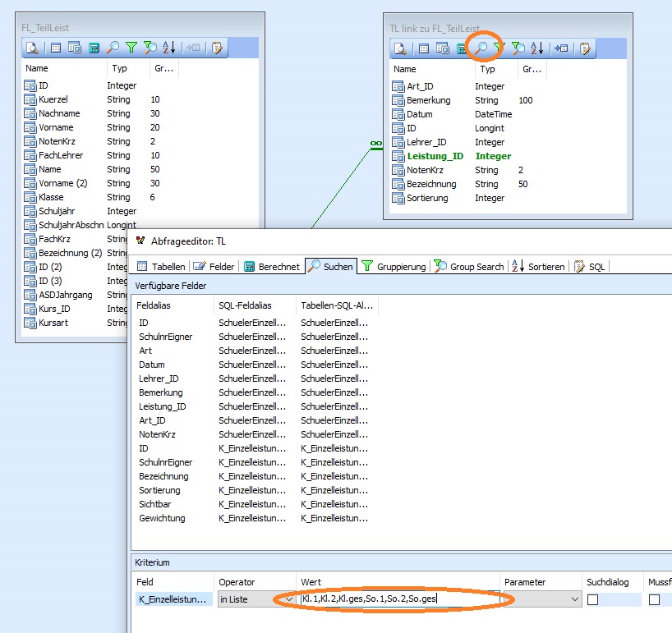Open the Sortieren tab
The width and height of the screenshot is (672, 633).
point(538,267)
